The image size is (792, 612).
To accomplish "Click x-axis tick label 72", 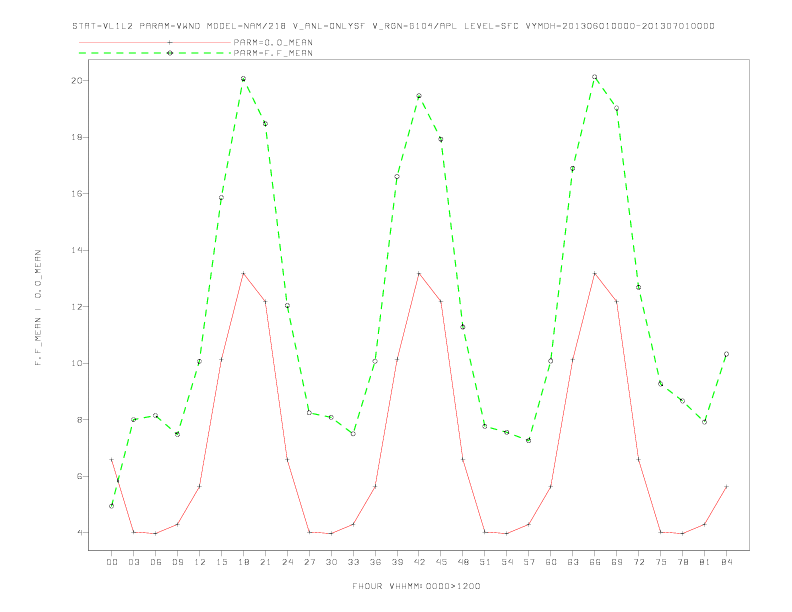I will (638, 562).
